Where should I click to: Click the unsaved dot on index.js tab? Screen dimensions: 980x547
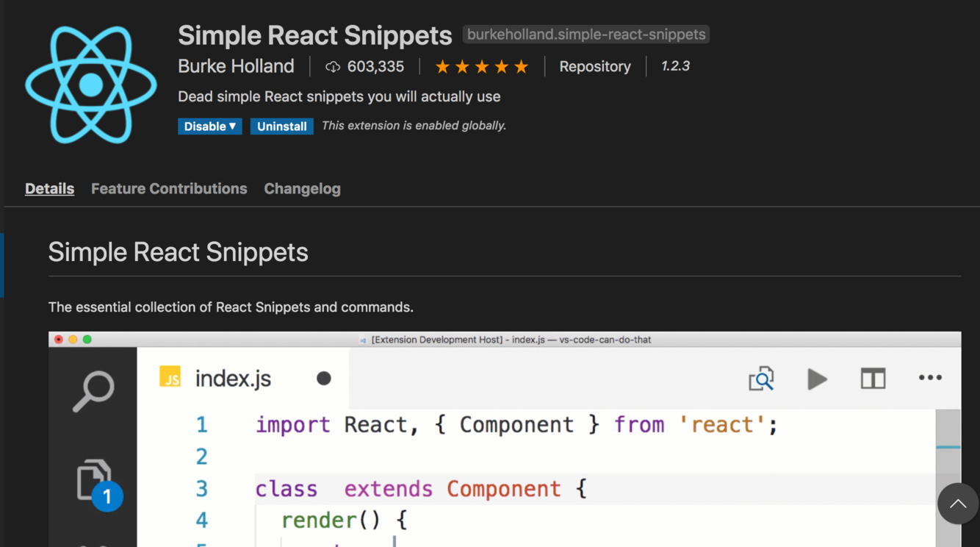[x=323, y=379]
